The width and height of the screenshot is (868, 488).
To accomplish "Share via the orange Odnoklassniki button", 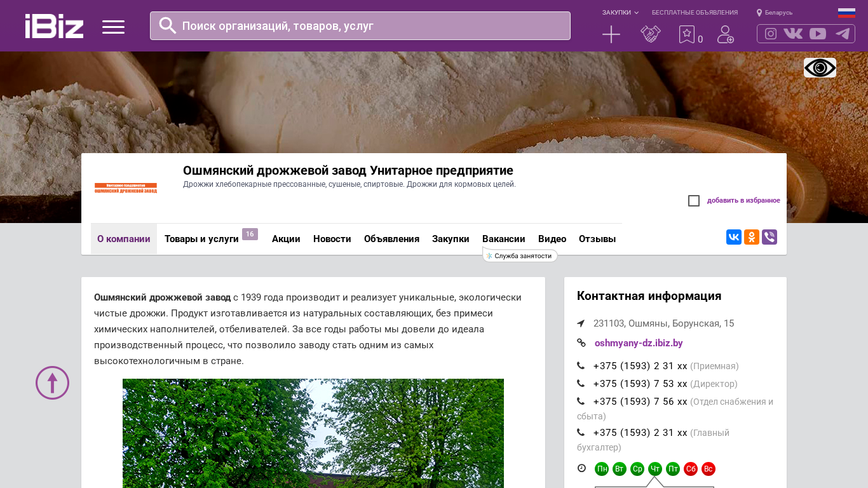I will [x=752, y=237].
